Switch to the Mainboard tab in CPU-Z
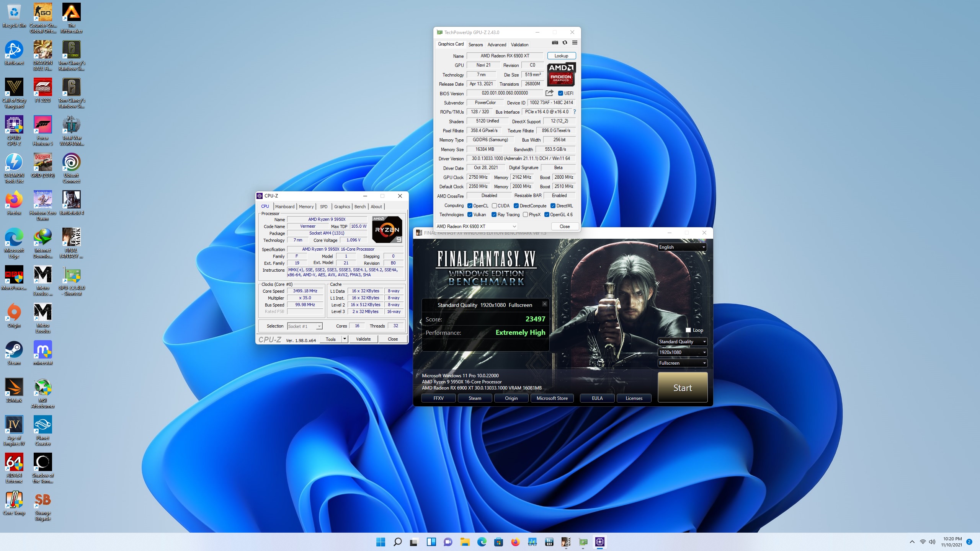The image size is (980, 551). [285, 207]
